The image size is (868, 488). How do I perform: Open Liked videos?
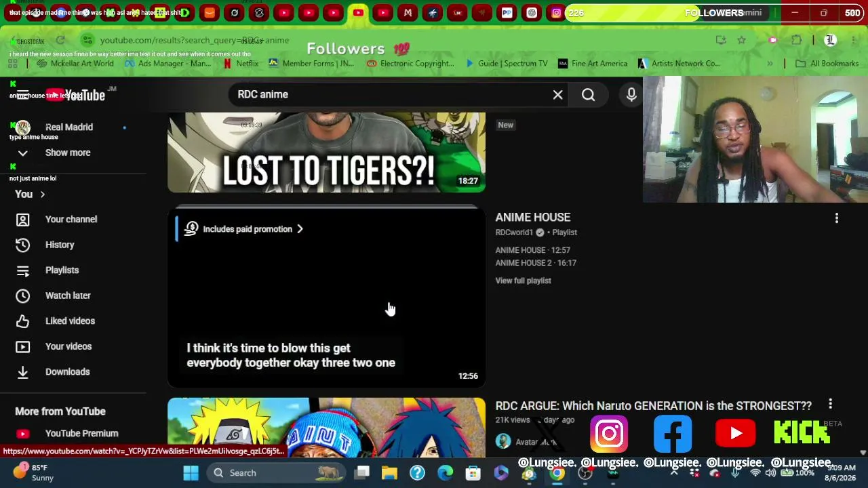[70, 321]
